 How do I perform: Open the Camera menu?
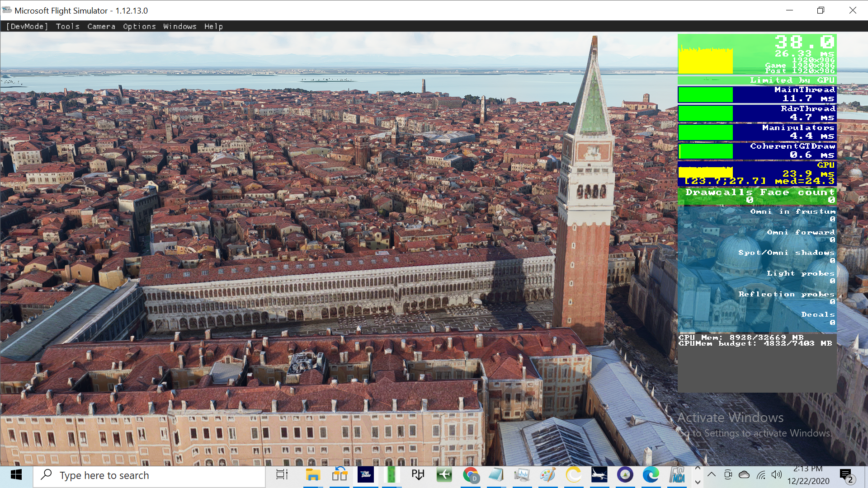pos(101,26)
